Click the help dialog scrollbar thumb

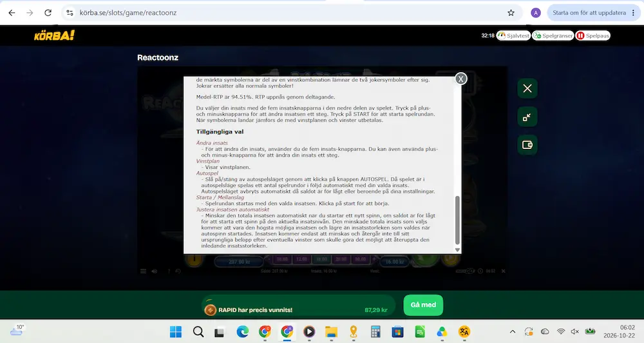coord(457,220)
